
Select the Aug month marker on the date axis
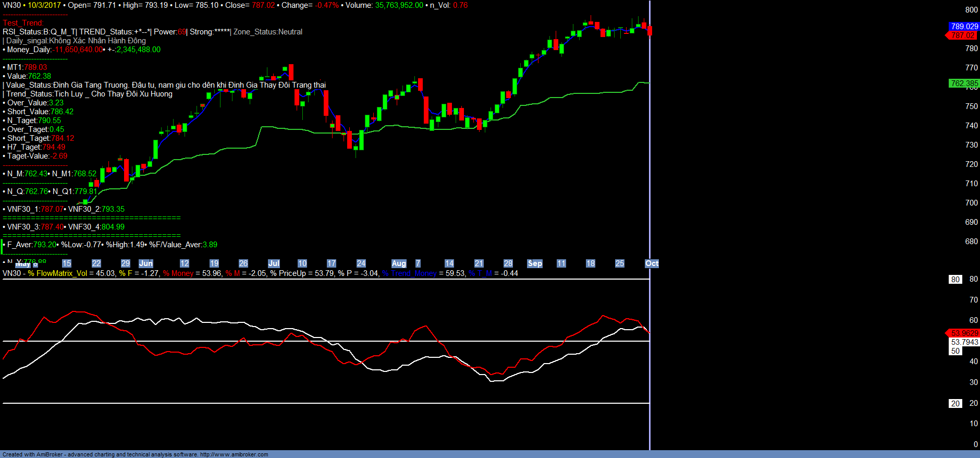click(399, 263)
